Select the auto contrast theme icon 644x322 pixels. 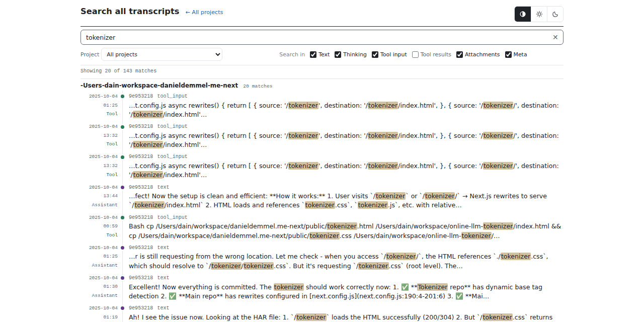[523, 14]
